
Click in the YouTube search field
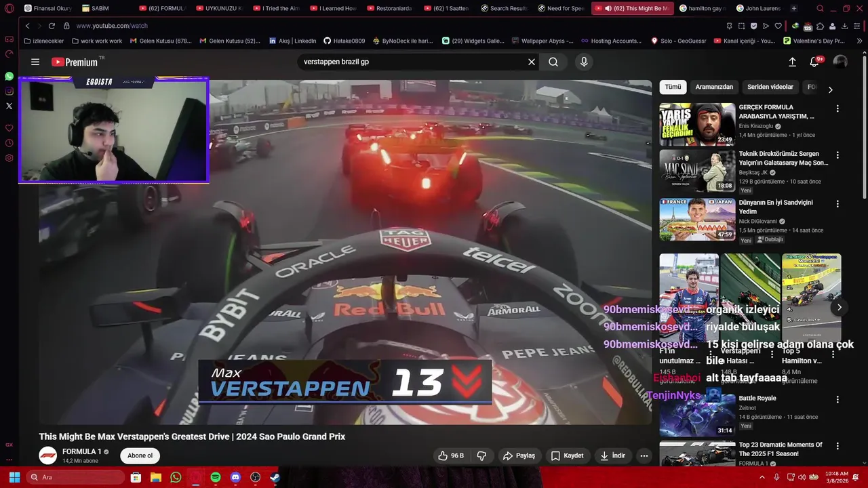click(412, 62)
